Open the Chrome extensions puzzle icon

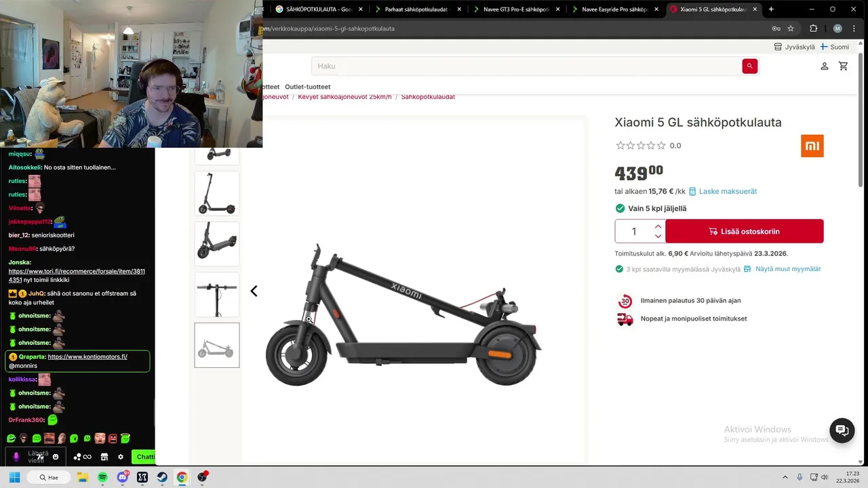[813, 28]
